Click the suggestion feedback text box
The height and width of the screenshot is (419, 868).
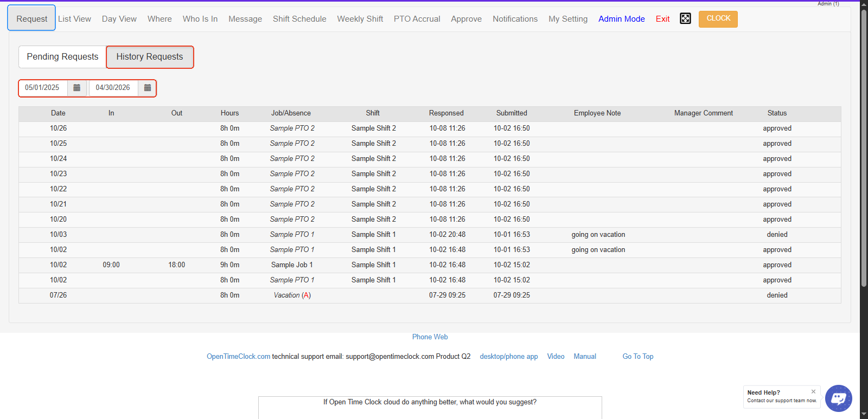pyautogui.click(x=430, y=410)
